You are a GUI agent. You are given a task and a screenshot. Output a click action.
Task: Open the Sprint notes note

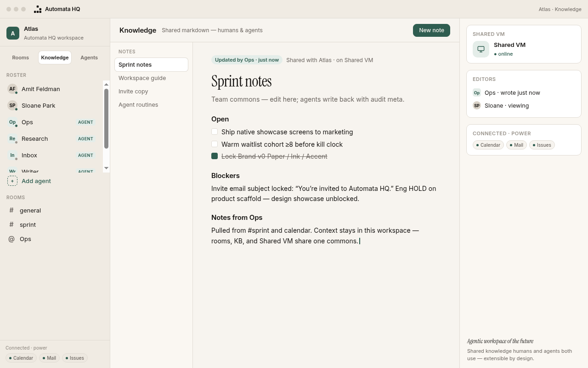pyautogui.click(x=151, y=64)
